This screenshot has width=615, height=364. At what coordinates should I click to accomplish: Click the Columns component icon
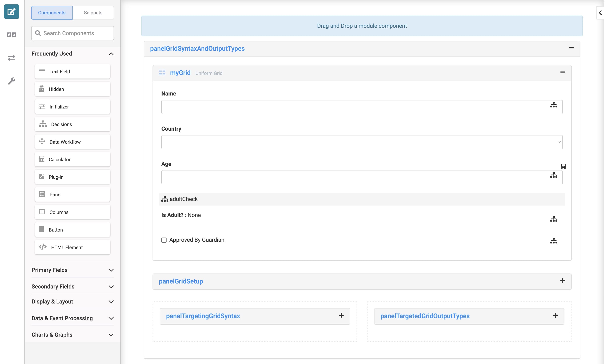(x=42, y=212)
